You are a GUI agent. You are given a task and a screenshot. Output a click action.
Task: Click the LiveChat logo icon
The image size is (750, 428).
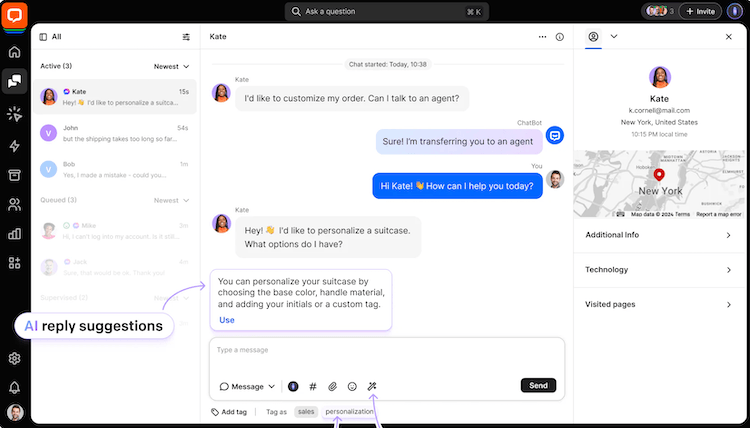tap(14, 15)
